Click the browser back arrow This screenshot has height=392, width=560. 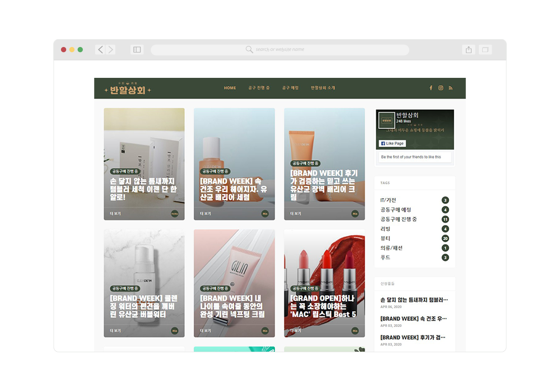100,50
